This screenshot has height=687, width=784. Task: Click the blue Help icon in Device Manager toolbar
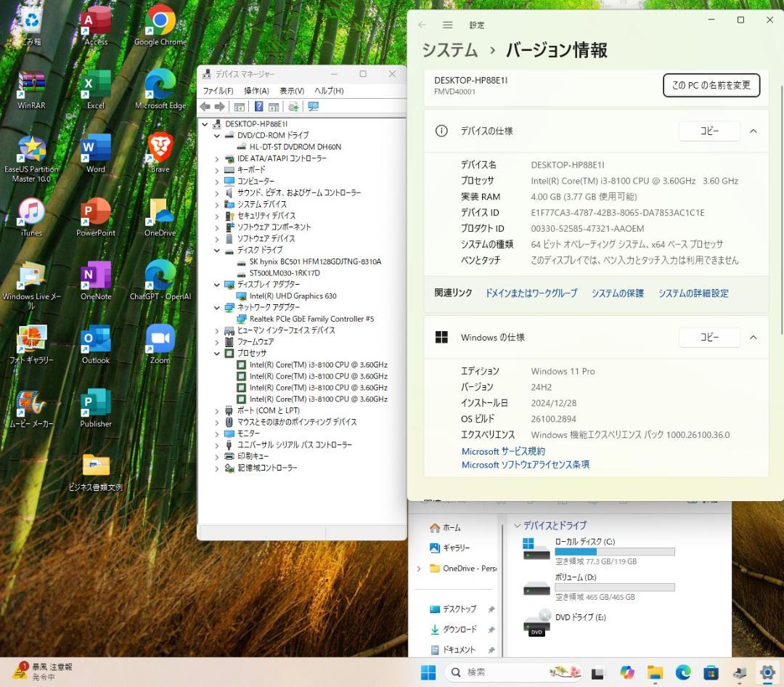258,107
